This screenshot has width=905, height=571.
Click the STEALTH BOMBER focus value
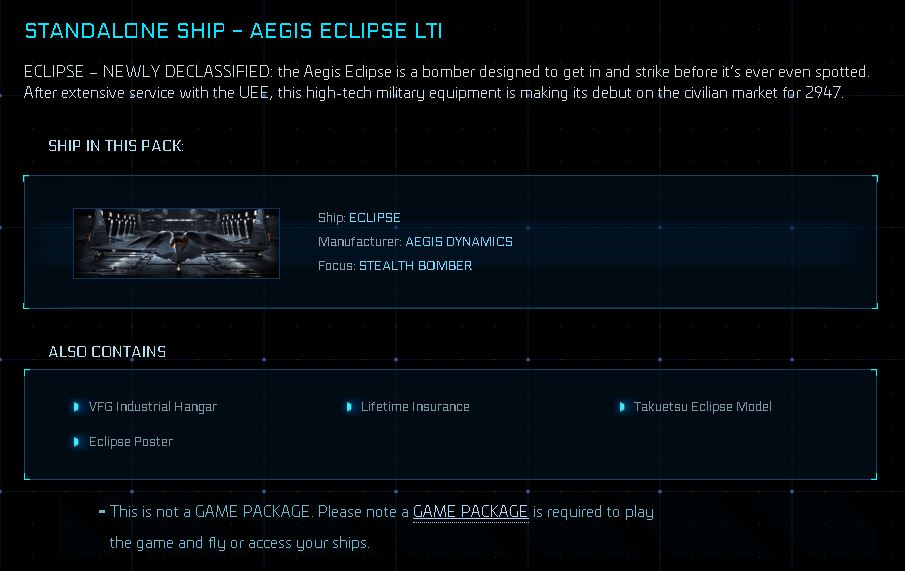(x=415, y=266)
